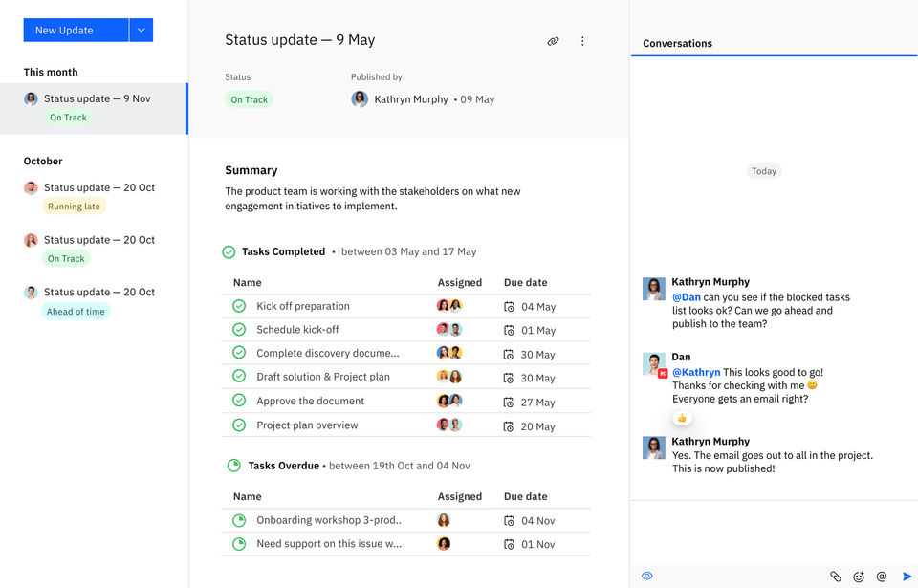Click the thumbs up reaction
This screenshot has height=588, width=918.
(x=682, y=418)
